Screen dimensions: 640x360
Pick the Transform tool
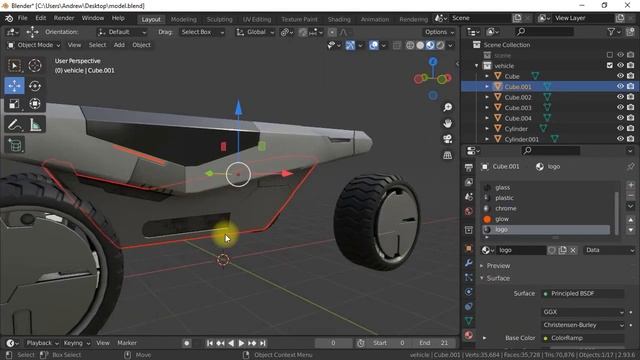35,104
